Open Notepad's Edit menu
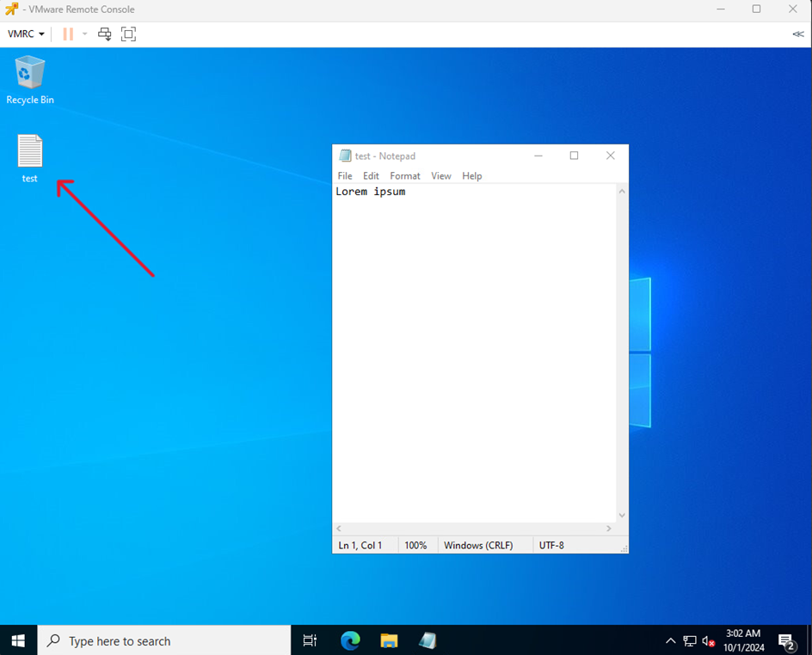The image size is (812, 655). (x=371, y=176)
